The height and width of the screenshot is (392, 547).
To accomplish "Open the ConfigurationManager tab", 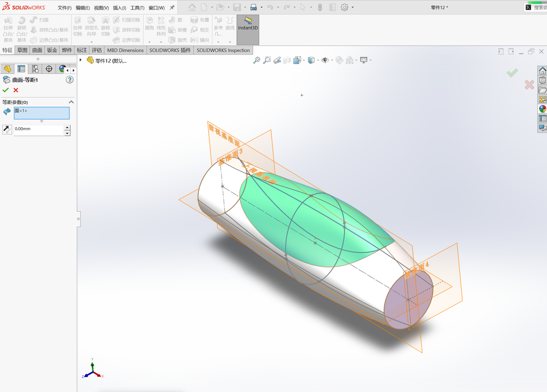I will (35, 69).
